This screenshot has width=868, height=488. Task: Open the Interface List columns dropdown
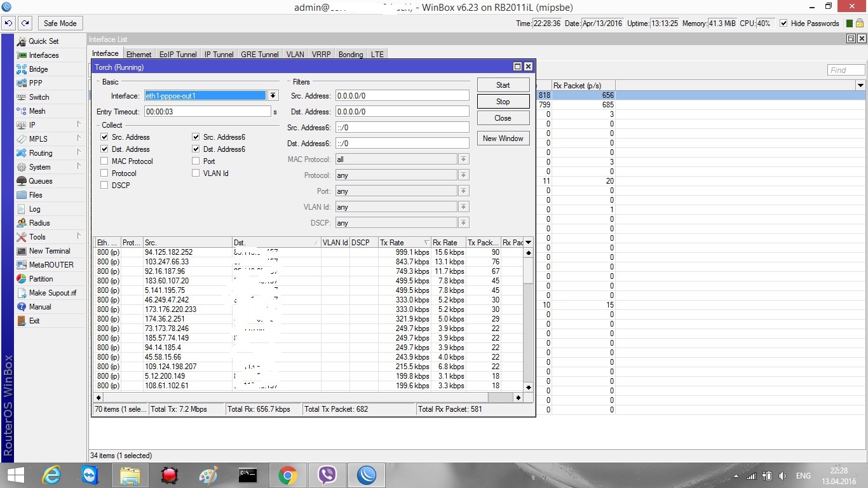coord(861,86)
